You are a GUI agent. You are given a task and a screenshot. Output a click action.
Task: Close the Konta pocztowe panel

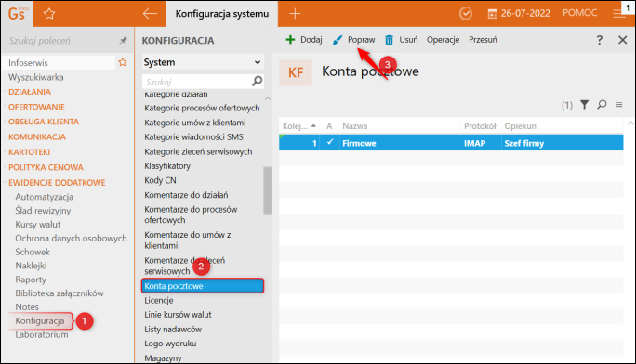tap(623, 40)
